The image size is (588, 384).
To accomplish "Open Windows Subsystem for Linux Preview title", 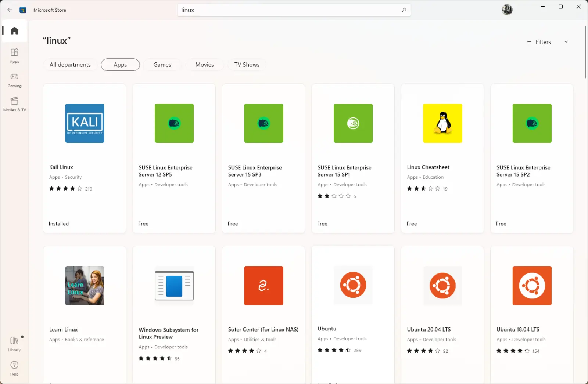I will (x=168, y=333).
